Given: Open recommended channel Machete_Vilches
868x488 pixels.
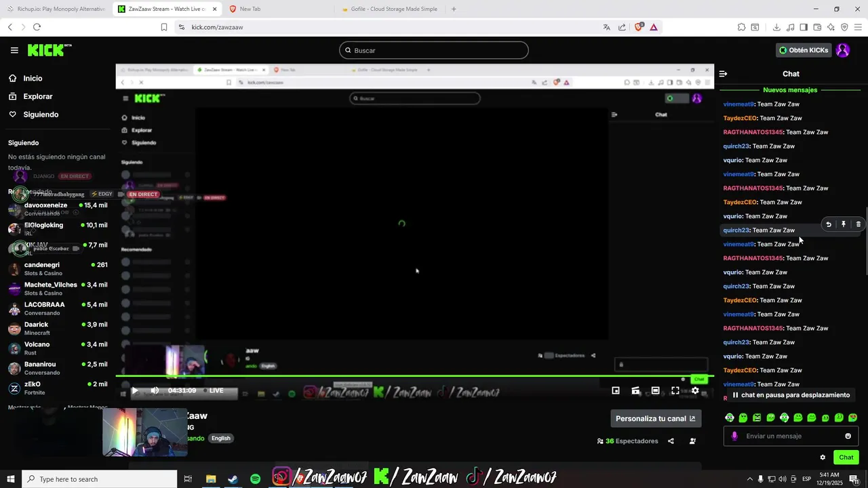Looking at the screenshot, I should pyautogui.click(x=58, y=288).
